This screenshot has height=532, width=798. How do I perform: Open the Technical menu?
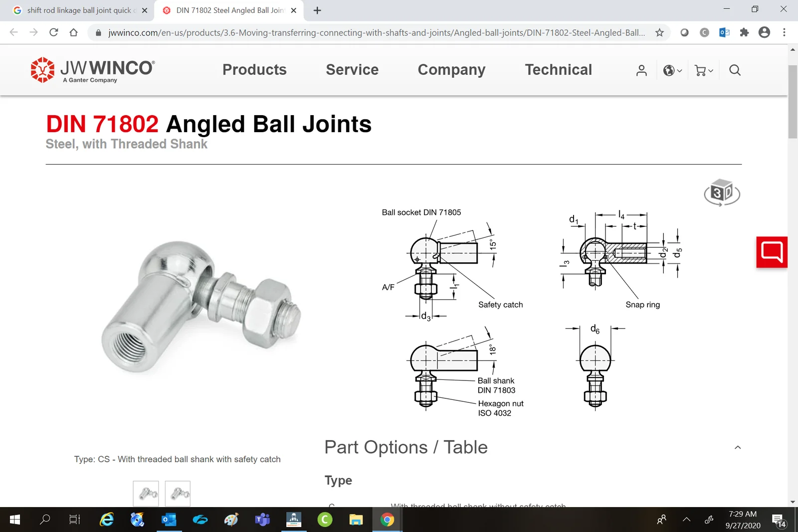pos(558,70)
